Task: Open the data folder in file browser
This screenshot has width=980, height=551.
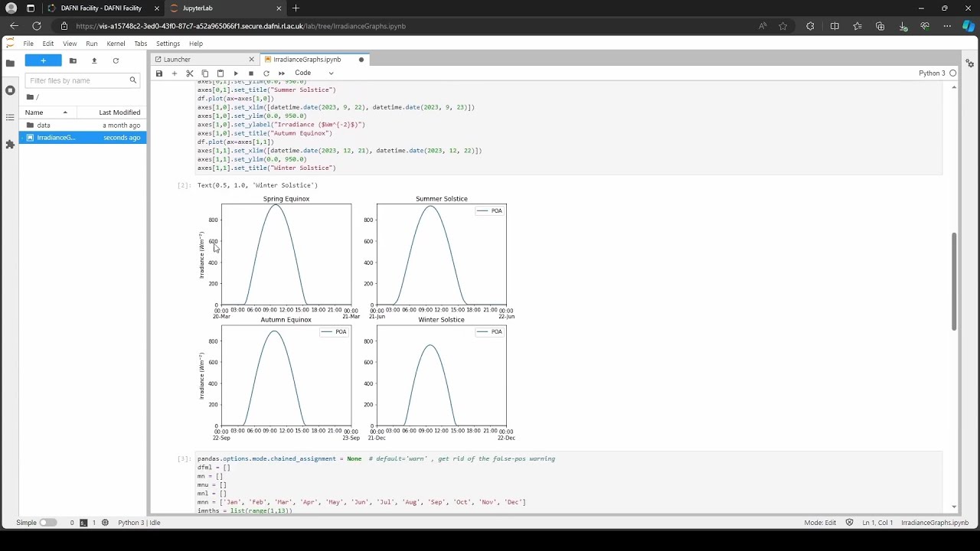Action: click(x=83, y=126)
